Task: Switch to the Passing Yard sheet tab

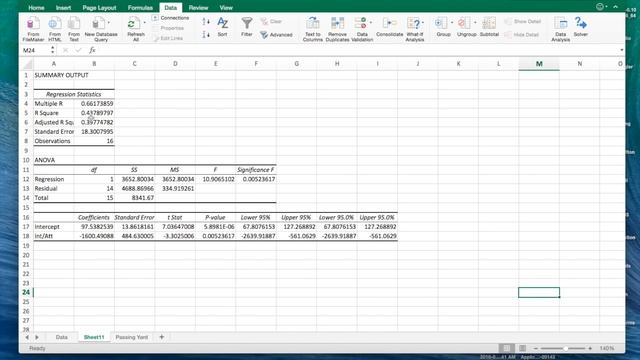Action: point(131,337)
